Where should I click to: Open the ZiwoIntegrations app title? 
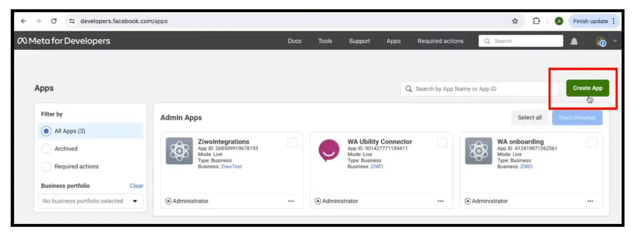224,141
